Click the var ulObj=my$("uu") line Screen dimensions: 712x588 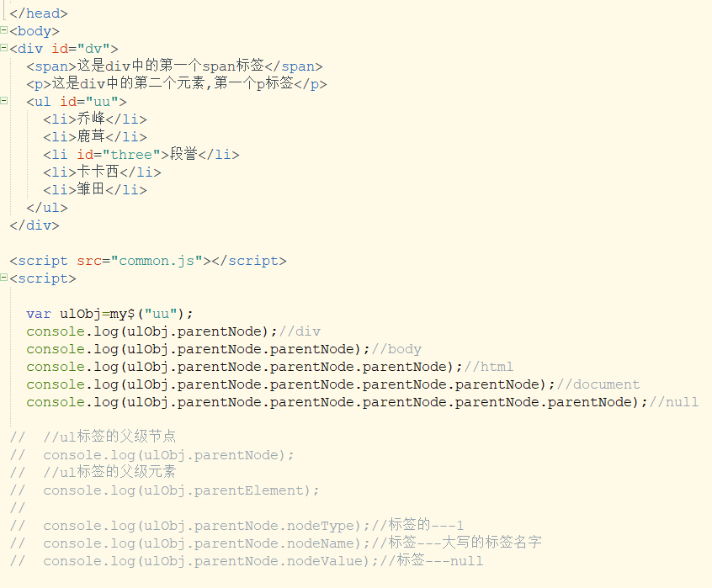(110, 314)
